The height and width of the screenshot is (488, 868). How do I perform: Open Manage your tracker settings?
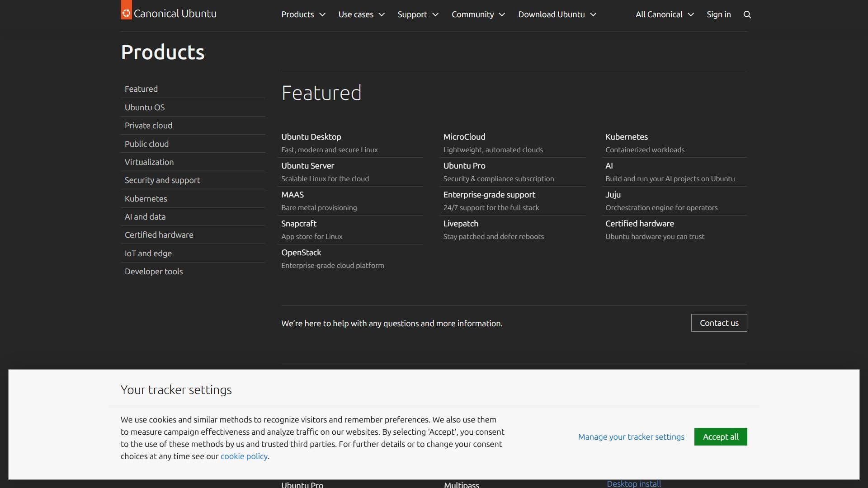[x=631, y=437]
